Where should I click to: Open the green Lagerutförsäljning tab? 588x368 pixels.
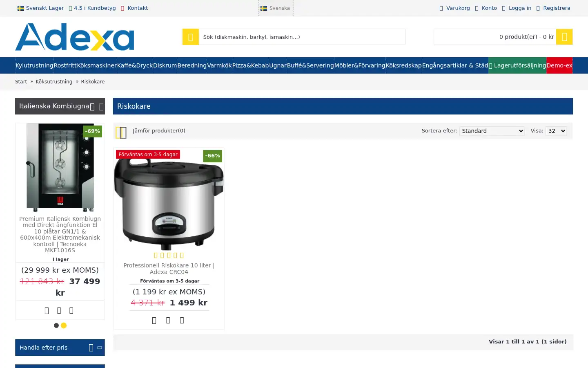pyautogui.click(x=517, y=65)
